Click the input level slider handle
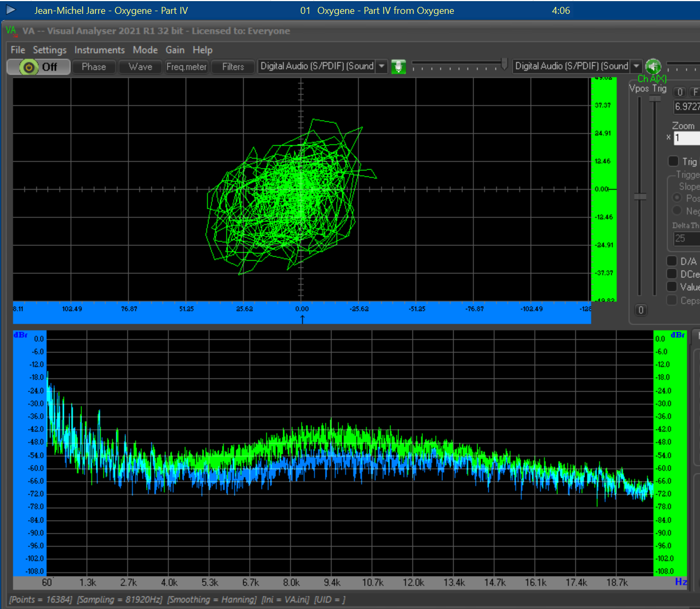The width and height of the screenshot is (700, 609). pyautogui.click(x=504, y=64)
